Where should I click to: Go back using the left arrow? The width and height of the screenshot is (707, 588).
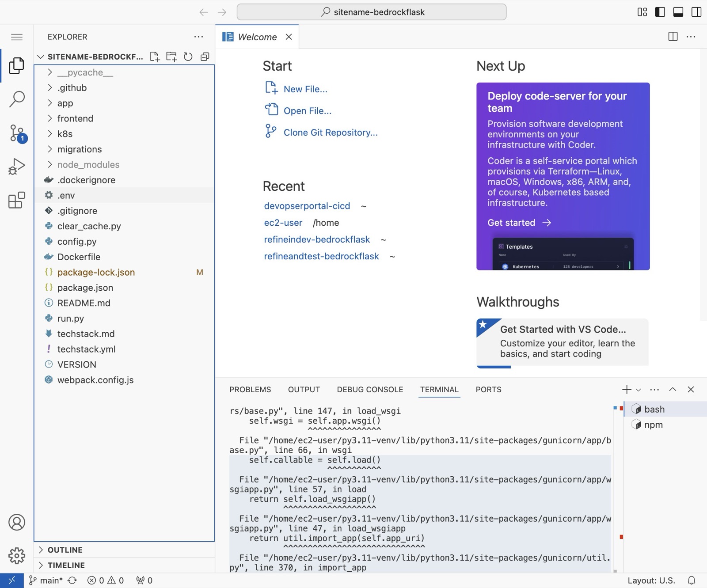point(203,12)
